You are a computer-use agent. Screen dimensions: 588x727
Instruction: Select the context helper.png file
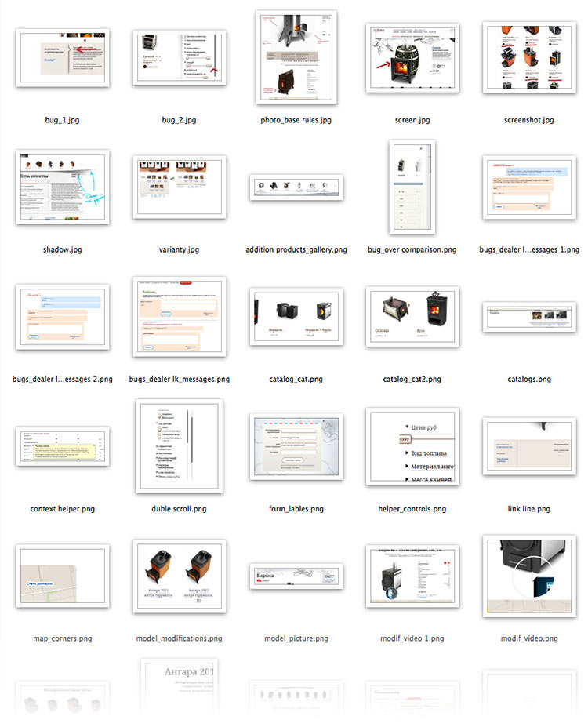tap(62, 446)
